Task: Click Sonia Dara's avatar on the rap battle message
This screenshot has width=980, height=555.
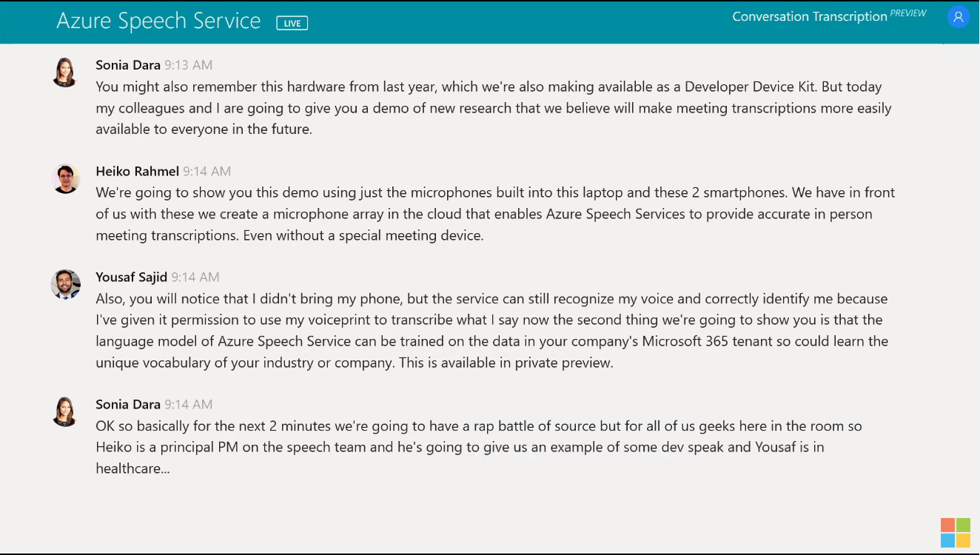Action: [x=65, y=411]
